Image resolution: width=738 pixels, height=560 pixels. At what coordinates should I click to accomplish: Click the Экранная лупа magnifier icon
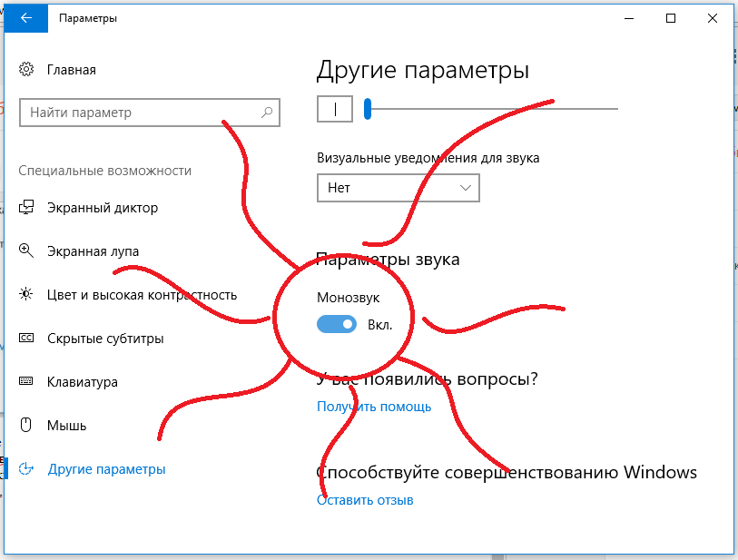(26, 251)
